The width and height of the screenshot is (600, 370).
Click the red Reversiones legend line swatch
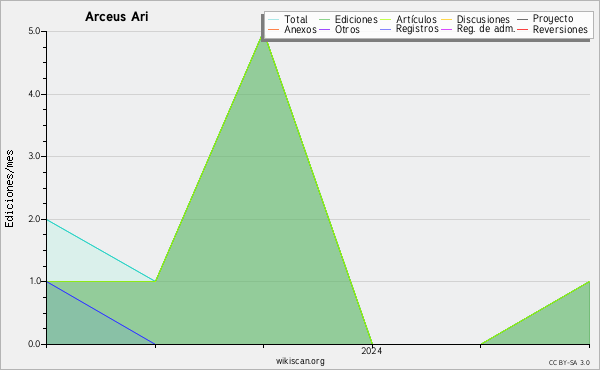click(x=522, y=29)
